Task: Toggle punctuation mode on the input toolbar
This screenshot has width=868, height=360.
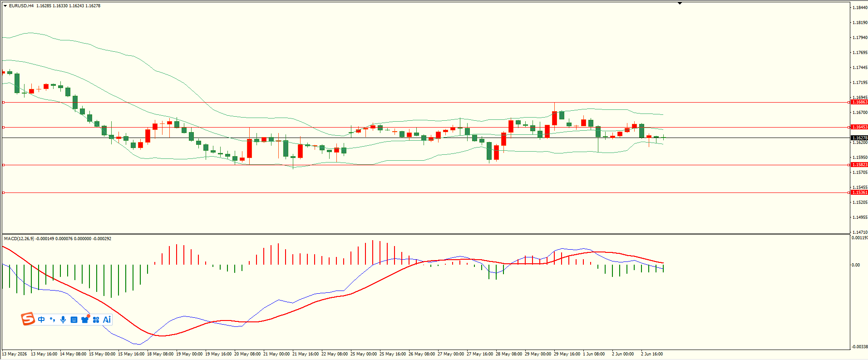Action: (x=52, y=320)
